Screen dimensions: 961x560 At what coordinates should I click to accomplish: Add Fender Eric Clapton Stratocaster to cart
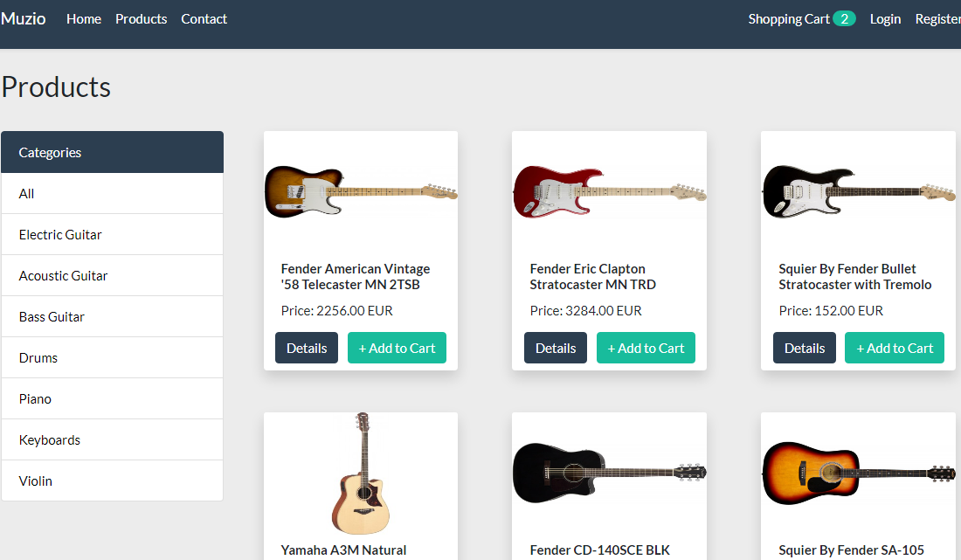646,348
